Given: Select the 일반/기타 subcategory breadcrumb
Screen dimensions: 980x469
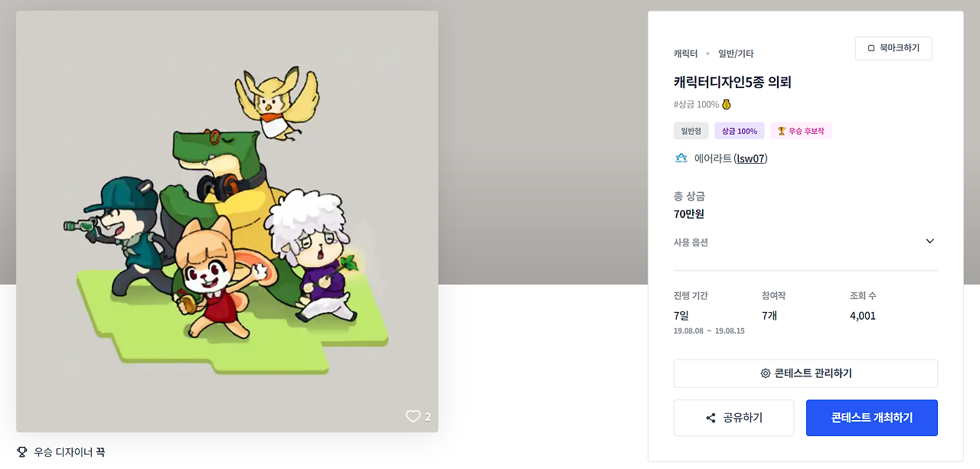Looking at the screenshot, I should [x=736, y=54].
